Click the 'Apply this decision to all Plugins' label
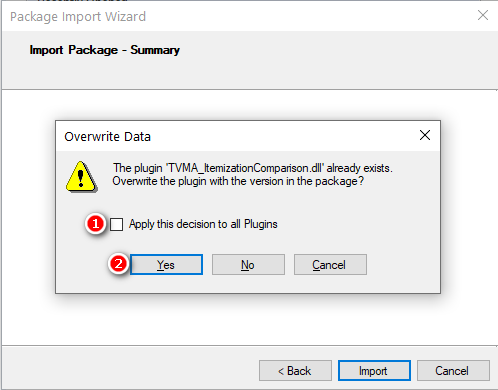Viewport: 498px width, 390px height. [203, 224]
